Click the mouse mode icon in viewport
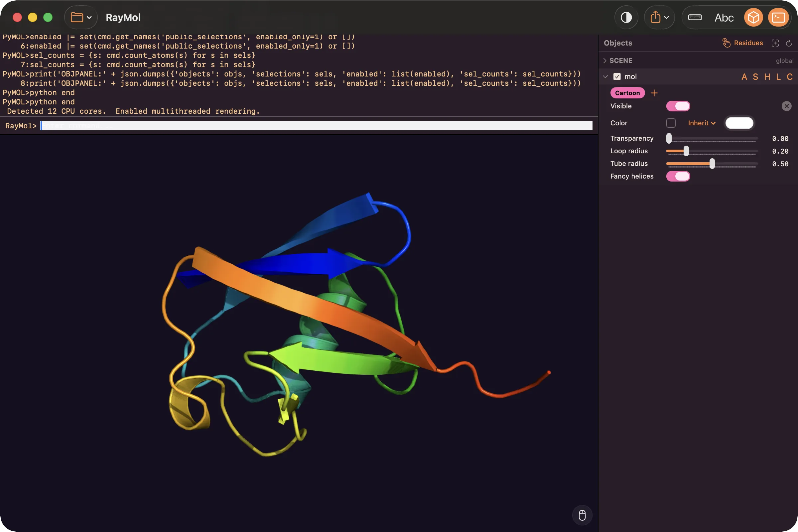The height and width of the screenshot is (532, 798). click(x=582, y=515)
